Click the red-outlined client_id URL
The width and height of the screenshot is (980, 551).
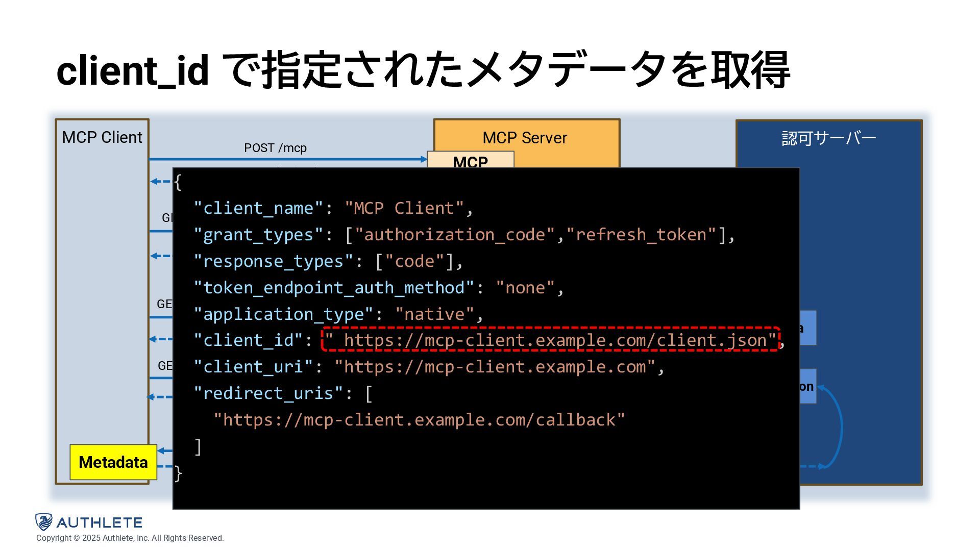coord(550,340)
